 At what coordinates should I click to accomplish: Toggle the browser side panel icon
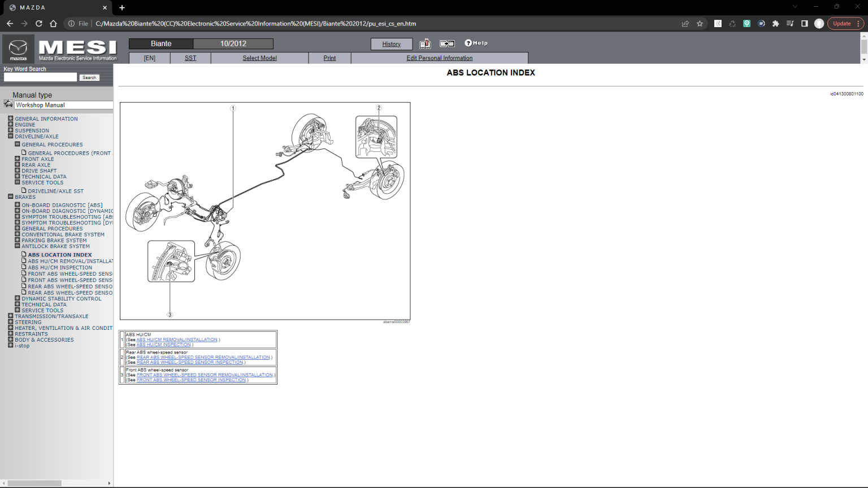[804, 24]
